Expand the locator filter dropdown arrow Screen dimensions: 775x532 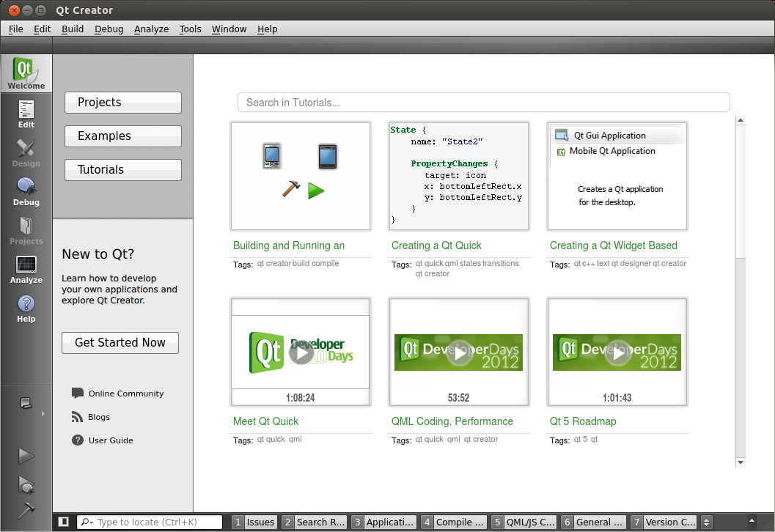92,522
